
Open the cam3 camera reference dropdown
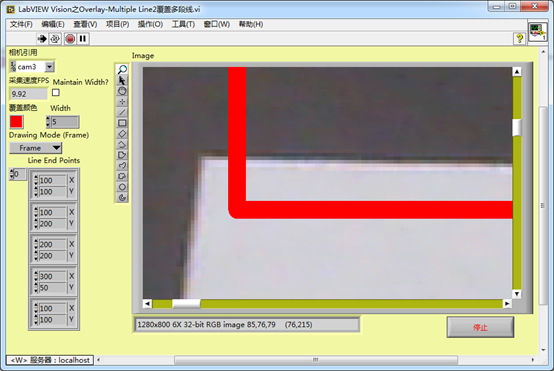50,66
